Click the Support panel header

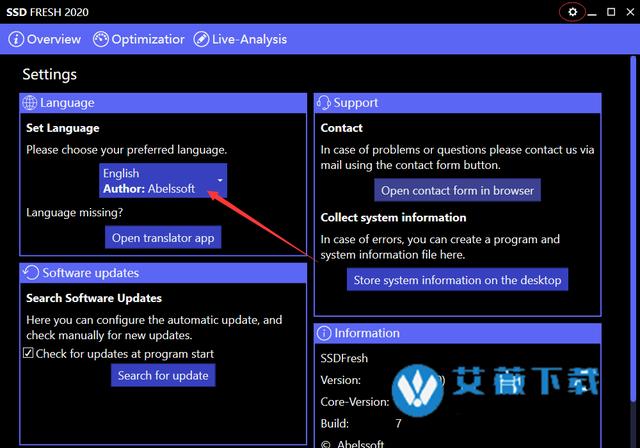457,103
